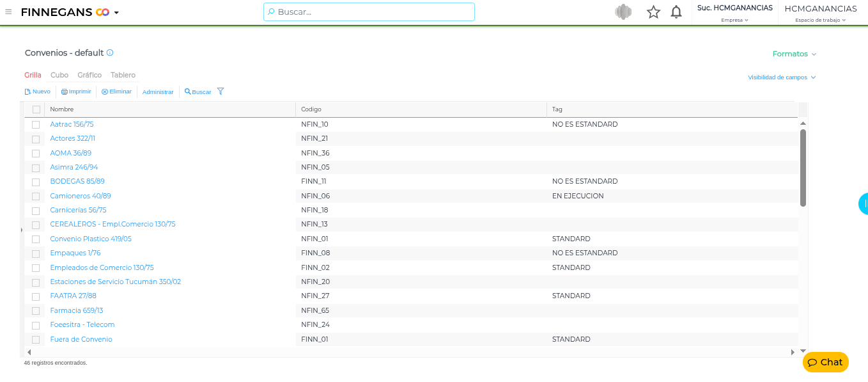
Task: Toggle the select-all header checkbox
Action: pyautogui.click(x=36, y=109)
